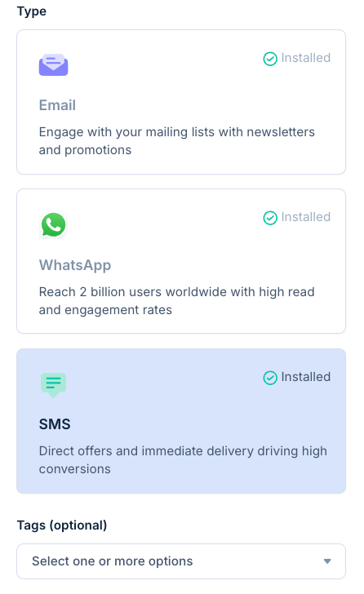Click the purple Email envelope icon
Viewport: 364px width, 594px height.
[x=53, y=64]
